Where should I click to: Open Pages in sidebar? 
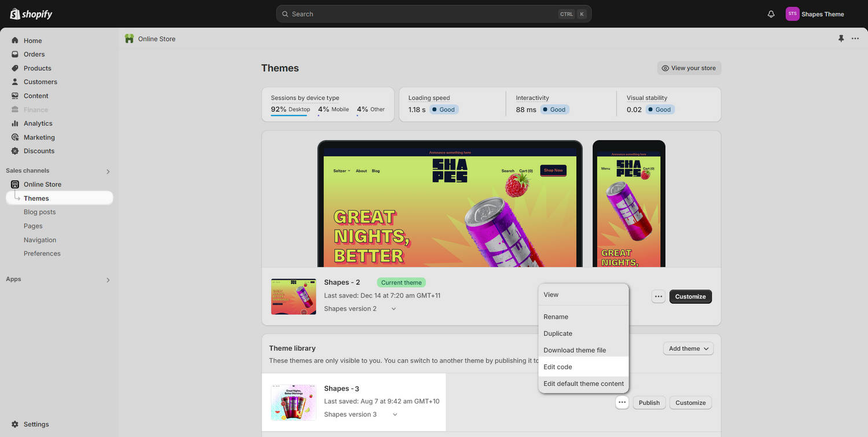(33, 226)
